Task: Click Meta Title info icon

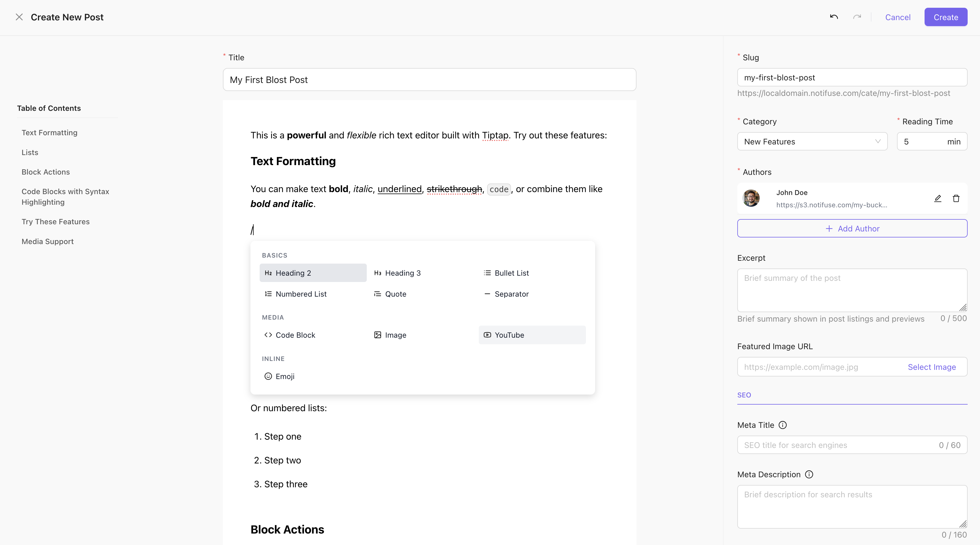Action: click(x=783, y=425)
